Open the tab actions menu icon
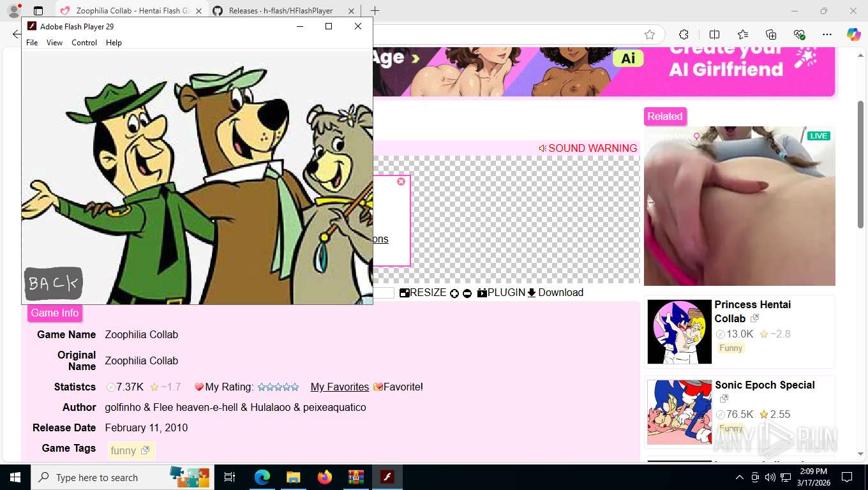This screenshot has width=868, height=490. coord(38,11)
